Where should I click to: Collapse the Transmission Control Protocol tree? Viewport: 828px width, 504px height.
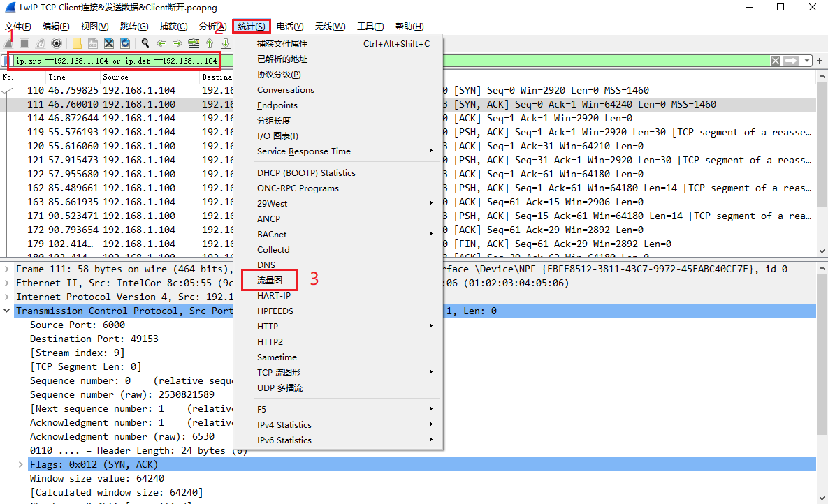click(x=6, y=311)
